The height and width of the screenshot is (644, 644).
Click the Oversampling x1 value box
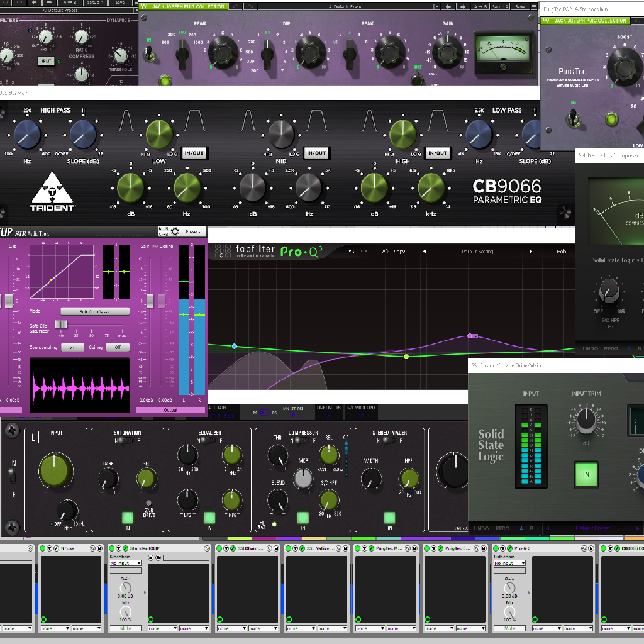(x=73, y=347)
